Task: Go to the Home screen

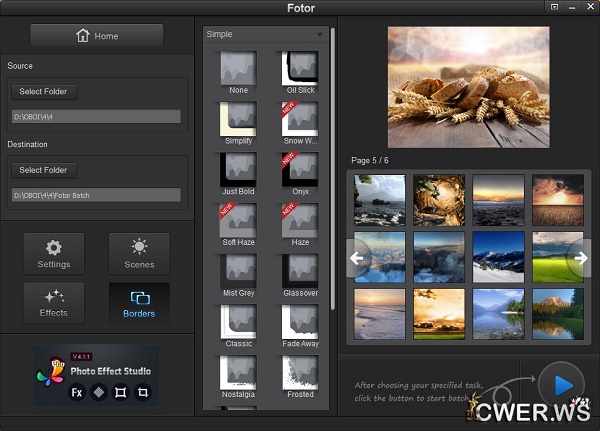Action: tap(96, 35)
